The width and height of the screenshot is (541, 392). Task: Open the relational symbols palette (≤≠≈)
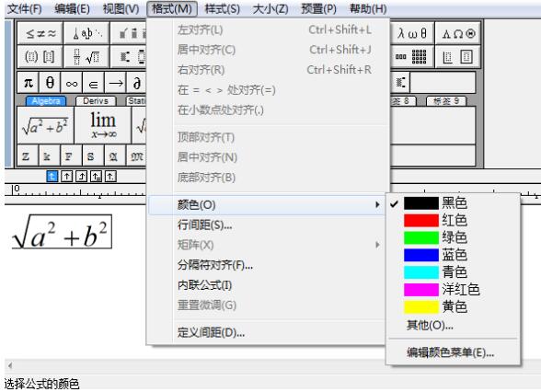[40, 33]
